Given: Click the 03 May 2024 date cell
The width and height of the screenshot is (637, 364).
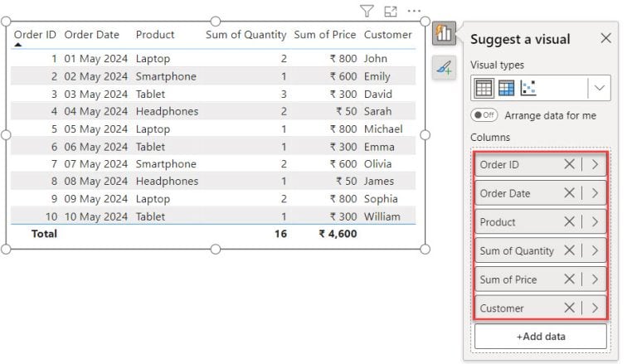Looking at the screenshot, I should tap(96, 94).
